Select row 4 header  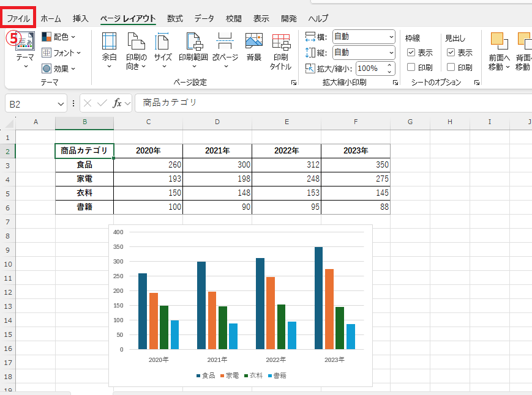pos(7,179)
